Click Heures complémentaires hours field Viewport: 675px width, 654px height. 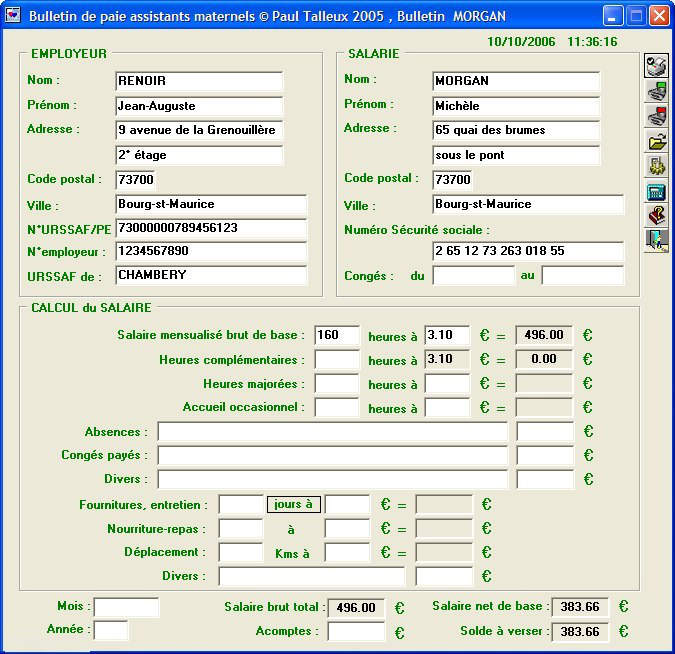tap(337, 359)
